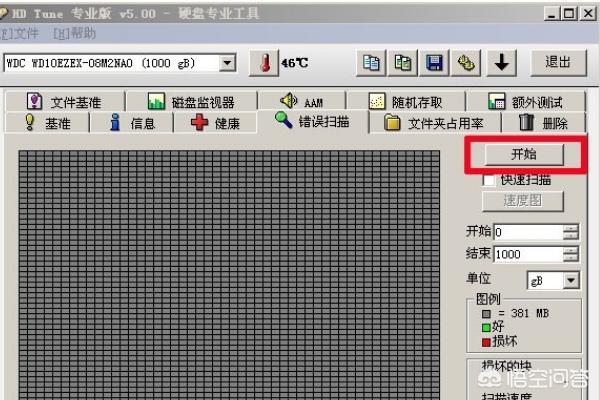The height and width of the screenshot is (400, 600).
Task: Click the 46℃ temperature reading
Action: tap(295, 63)
